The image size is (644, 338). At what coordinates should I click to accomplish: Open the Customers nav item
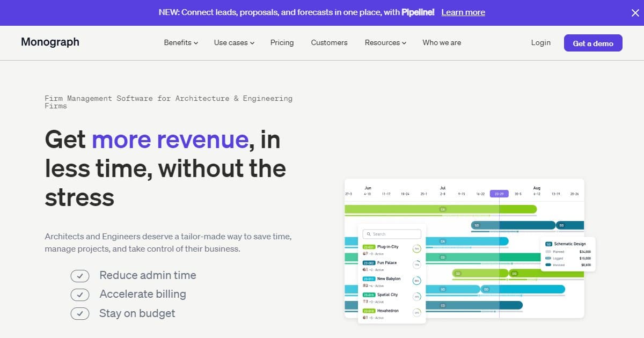(329, 43)
